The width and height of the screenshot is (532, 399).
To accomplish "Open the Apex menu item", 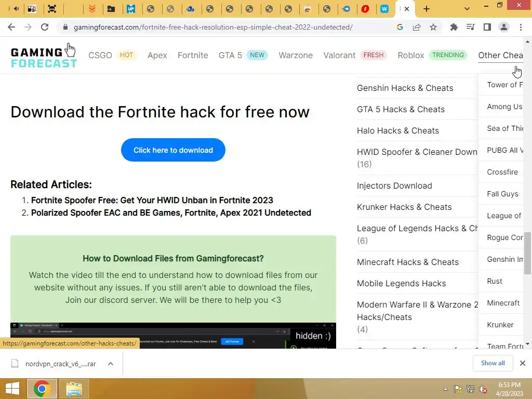I will (157, 55).
